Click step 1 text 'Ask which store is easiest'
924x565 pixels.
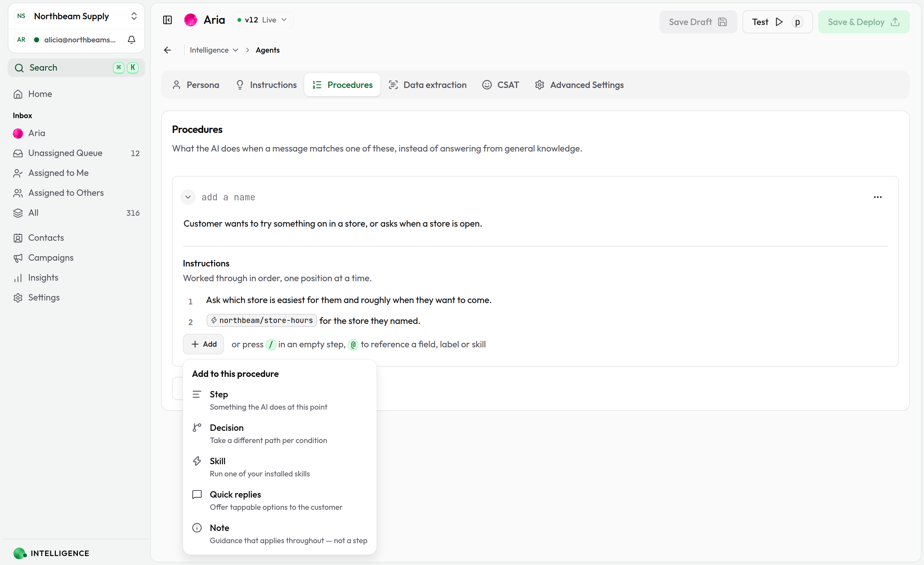coord(348,300)
